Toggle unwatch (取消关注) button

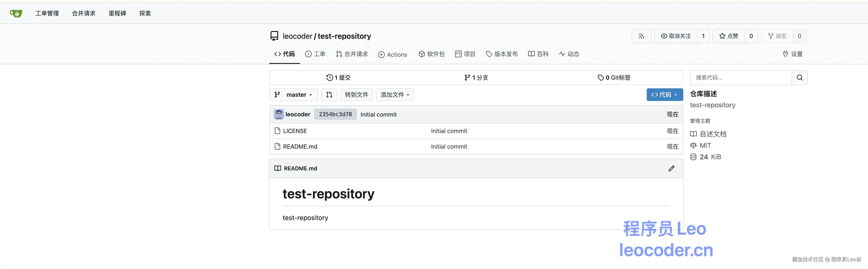pyautogui.click(x=676, y=36)
